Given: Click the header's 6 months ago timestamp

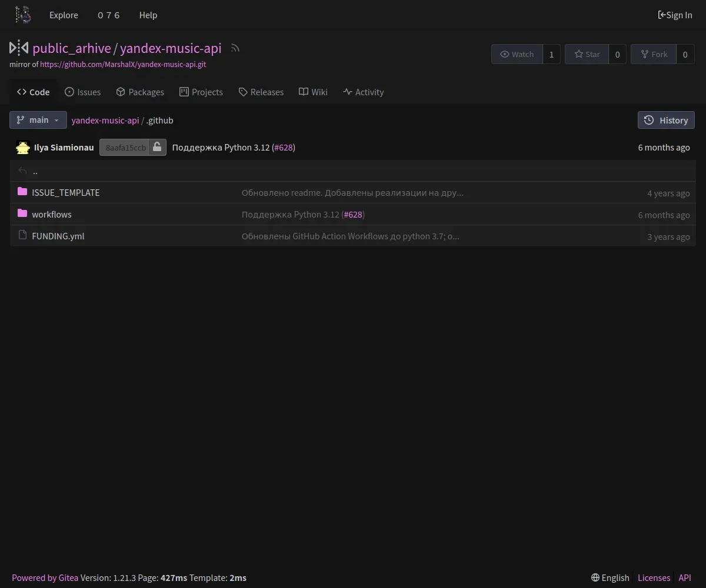Looking at the screenshot, I should click(x=664, y=147).
